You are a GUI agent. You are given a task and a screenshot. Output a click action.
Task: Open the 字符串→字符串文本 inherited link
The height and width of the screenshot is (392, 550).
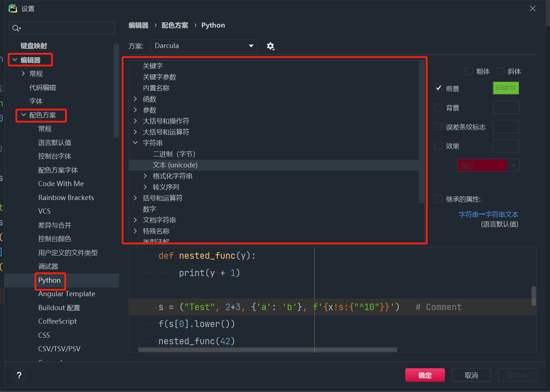click(x=489, y=214)
